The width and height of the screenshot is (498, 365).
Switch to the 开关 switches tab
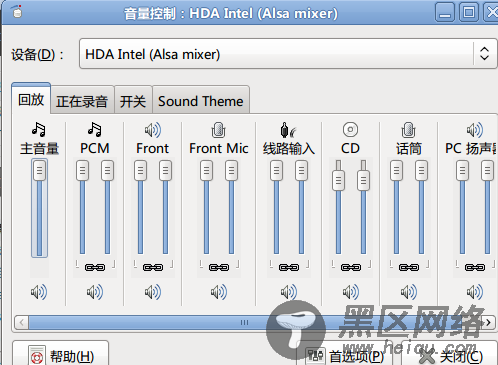133,101
